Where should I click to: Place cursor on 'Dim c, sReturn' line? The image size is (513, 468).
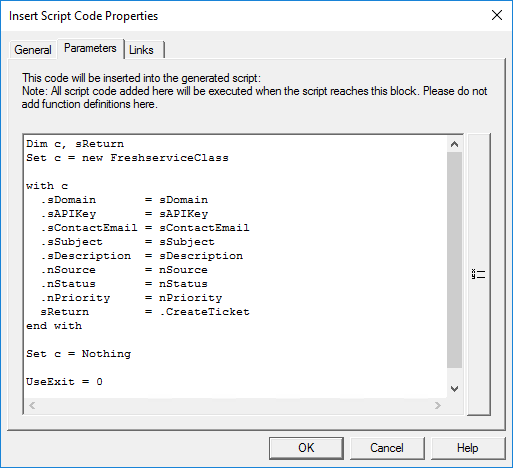(75, 144)
